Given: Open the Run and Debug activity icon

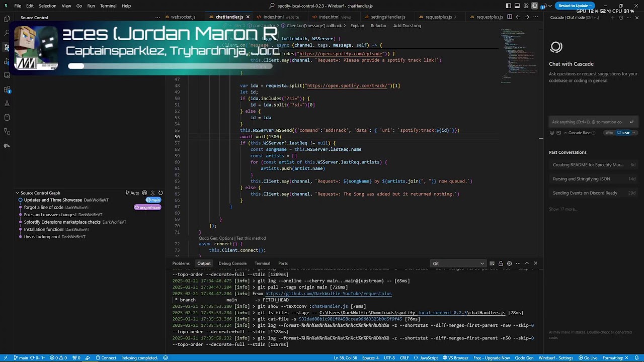Looking at the screenshot, I should pos(7,61).
